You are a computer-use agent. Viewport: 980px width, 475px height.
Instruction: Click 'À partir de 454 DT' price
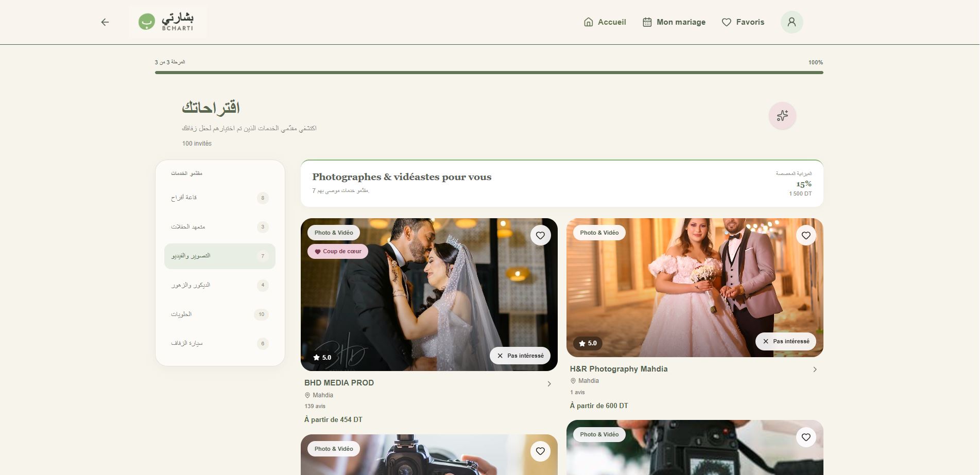click(333, 419)
